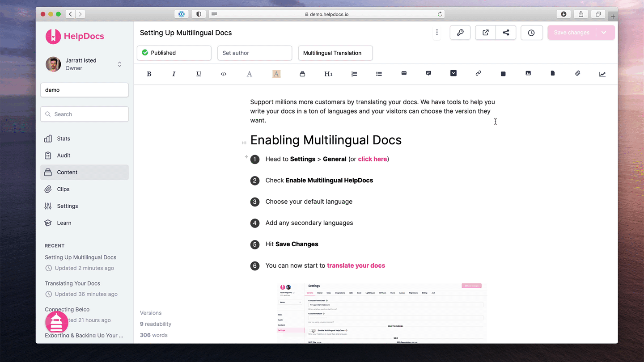Click the Set author field

pos(254,53)
